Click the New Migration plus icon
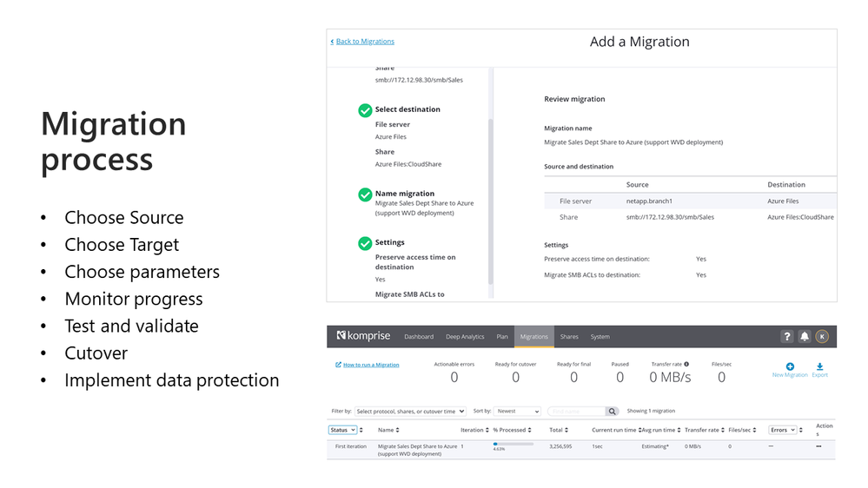868x488 pixels. pos(790,367)
